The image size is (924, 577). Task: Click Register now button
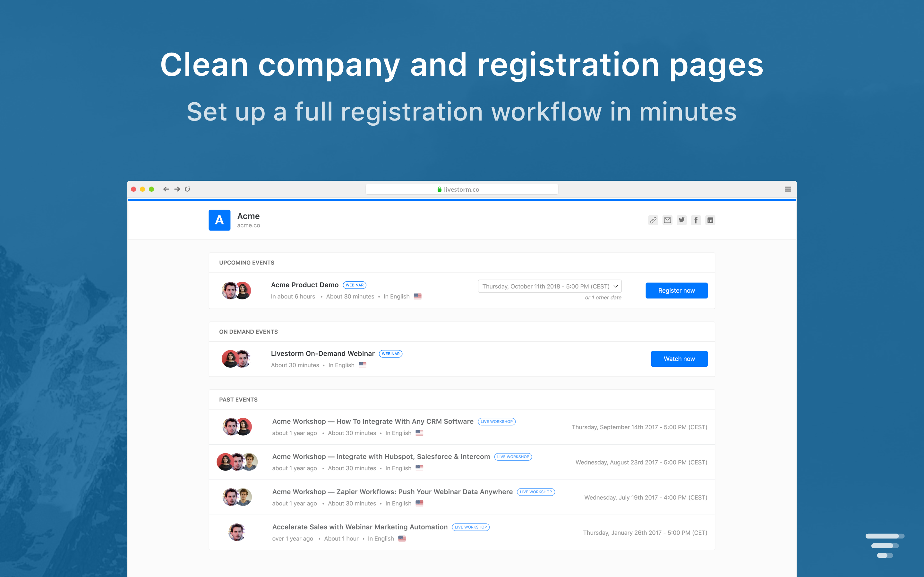click(676, 290)
